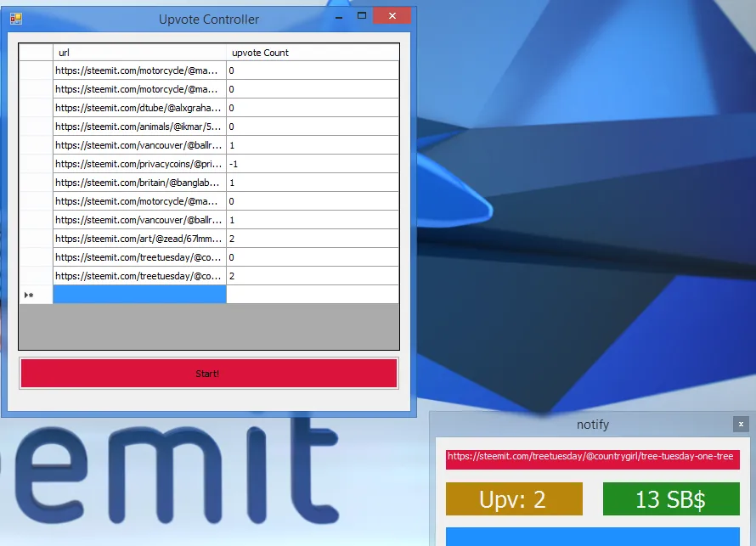Viewport: 756px width, 546px height.
Task: Select the treetuesday url cell with count 2
Action: 139,276
